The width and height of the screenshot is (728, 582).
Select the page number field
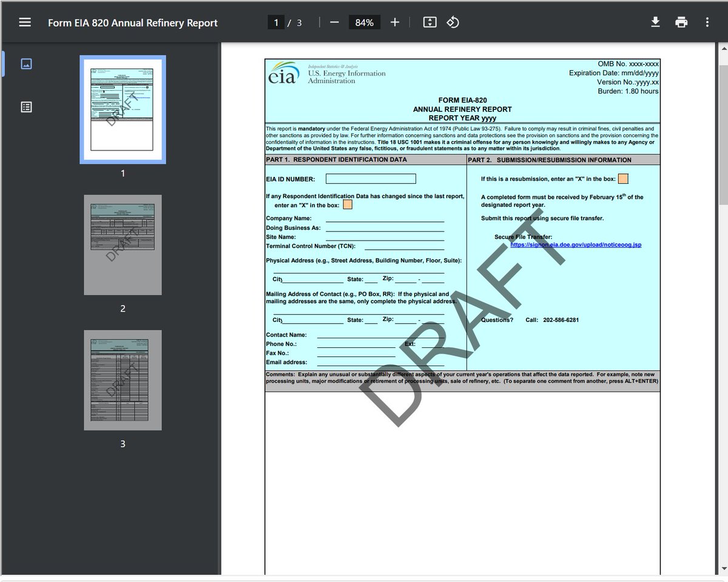click(276, 22)
